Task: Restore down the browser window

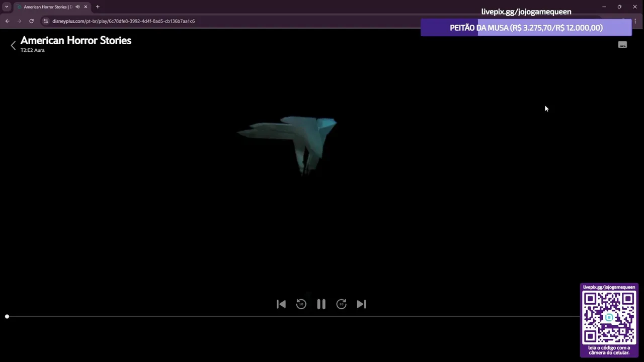Action: pyautogui.click(x=619, y=7)
